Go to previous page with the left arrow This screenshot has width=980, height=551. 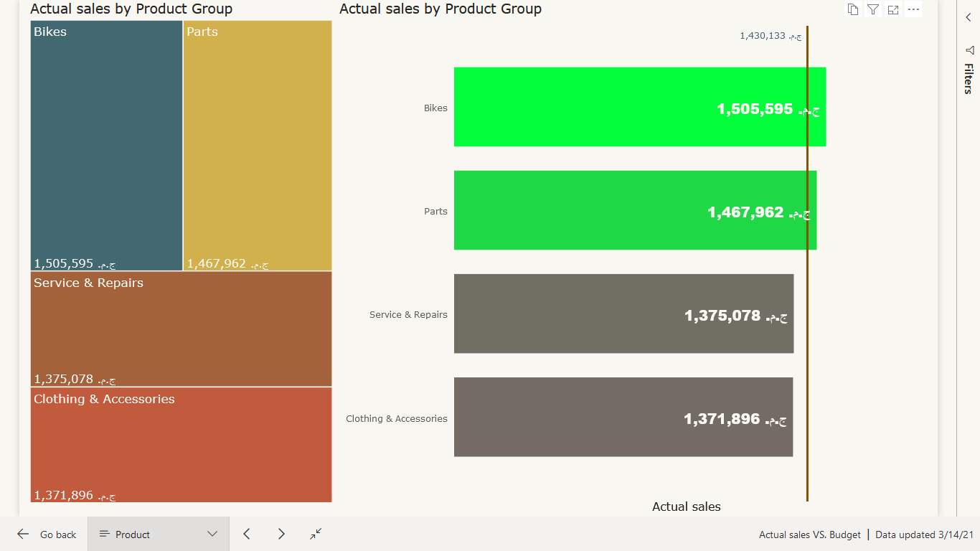pyautogui.click(x=247, y=534)
